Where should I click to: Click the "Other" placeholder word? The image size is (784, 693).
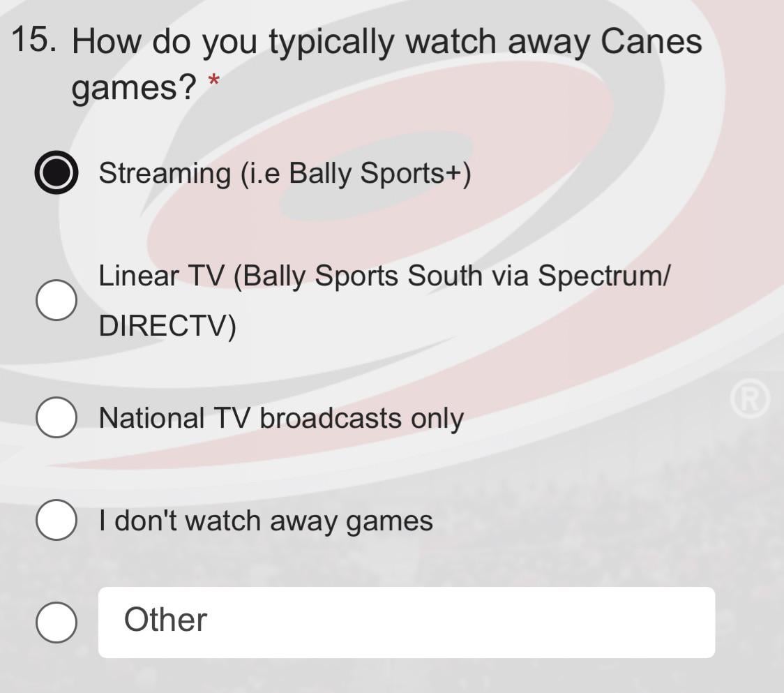(x=165, y=620)
